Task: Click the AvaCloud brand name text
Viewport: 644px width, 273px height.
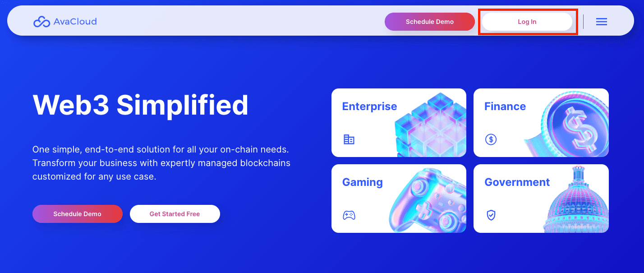Action: [x=75, y=22]
